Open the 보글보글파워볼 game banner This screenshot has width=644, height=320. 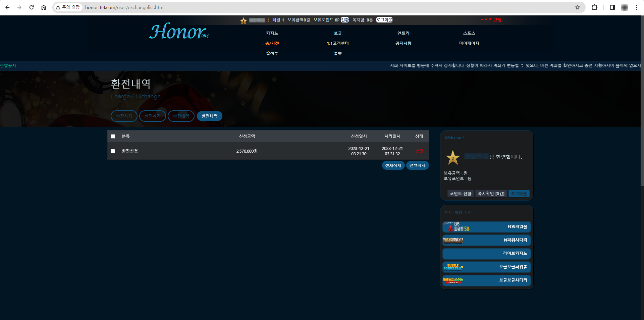coord(486,267)
